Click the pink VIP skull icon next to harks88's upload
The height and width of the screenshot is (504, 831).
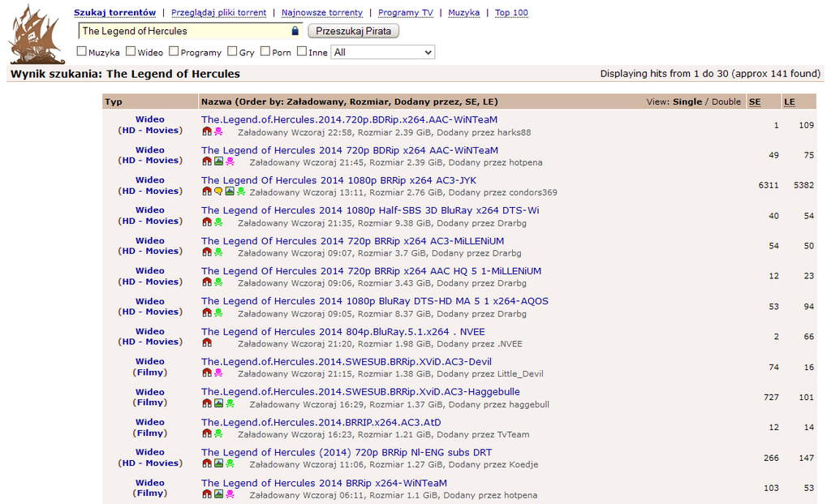click(x=217, y=131)
